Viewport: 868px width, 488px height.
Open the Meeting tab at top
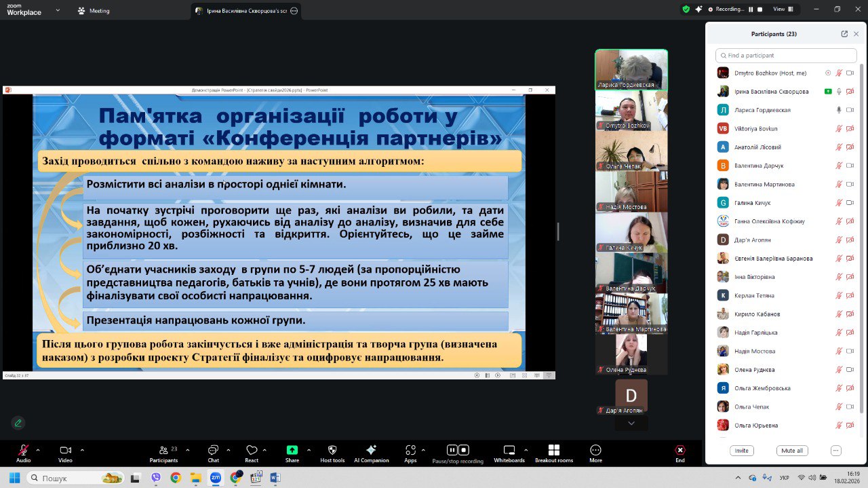[x=94, y=11]
